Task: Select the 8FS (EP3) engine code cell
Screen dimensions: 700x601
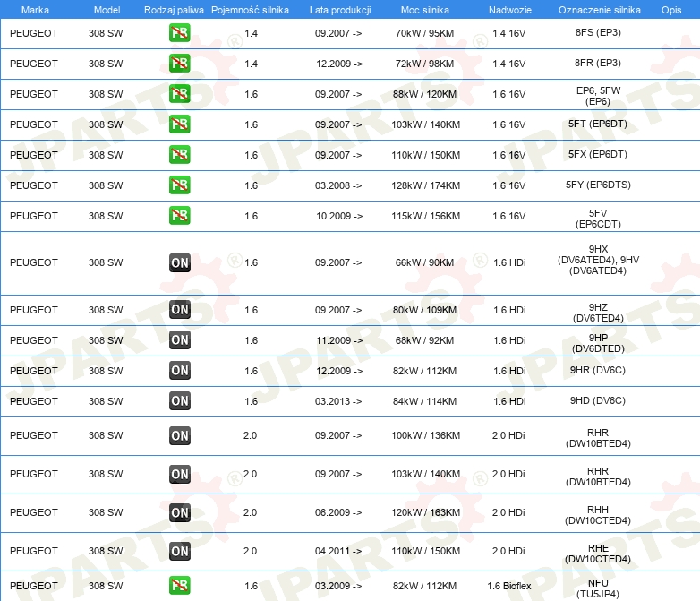Action: tap(598, 32)
